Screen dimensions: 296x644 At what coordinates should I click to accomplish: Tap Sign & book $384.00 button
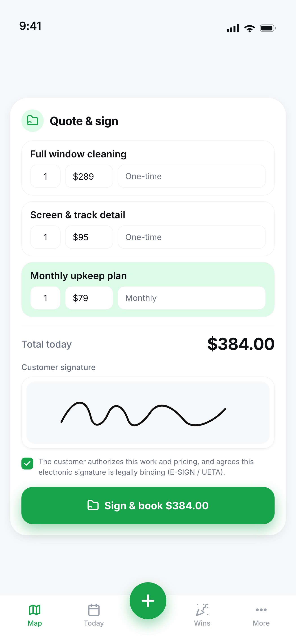click(148, 505)
